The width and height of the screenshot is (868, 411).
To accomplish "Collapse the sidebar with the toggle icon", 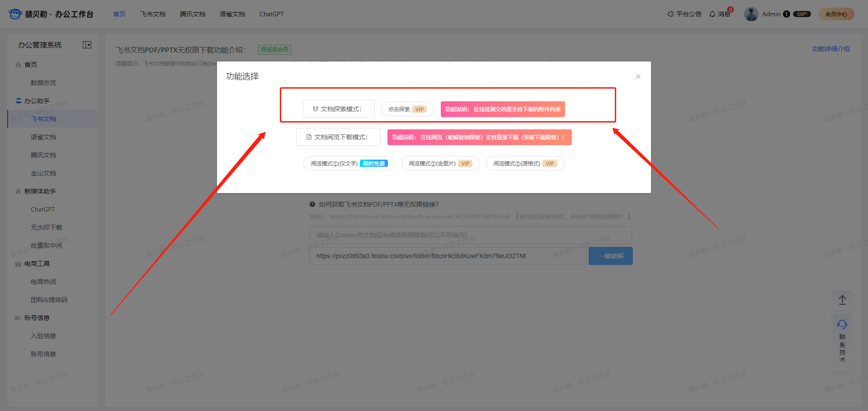I will [87, 45].
